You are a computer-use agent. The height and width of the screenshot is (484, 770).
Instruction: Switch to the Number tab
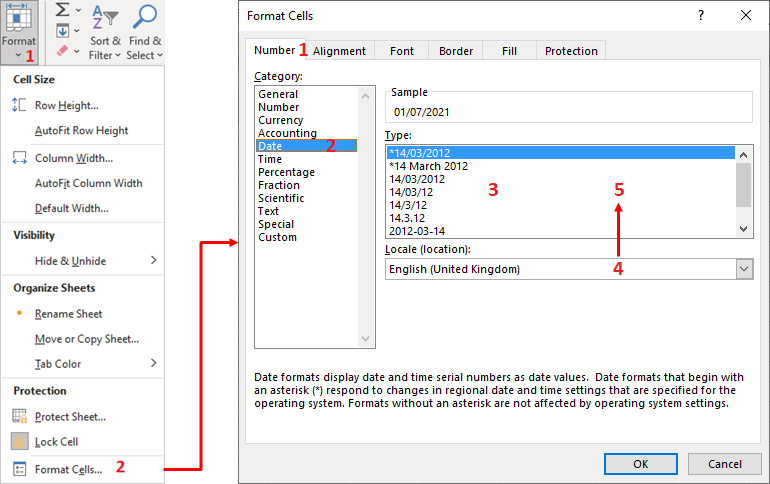[x=275, y=50]
